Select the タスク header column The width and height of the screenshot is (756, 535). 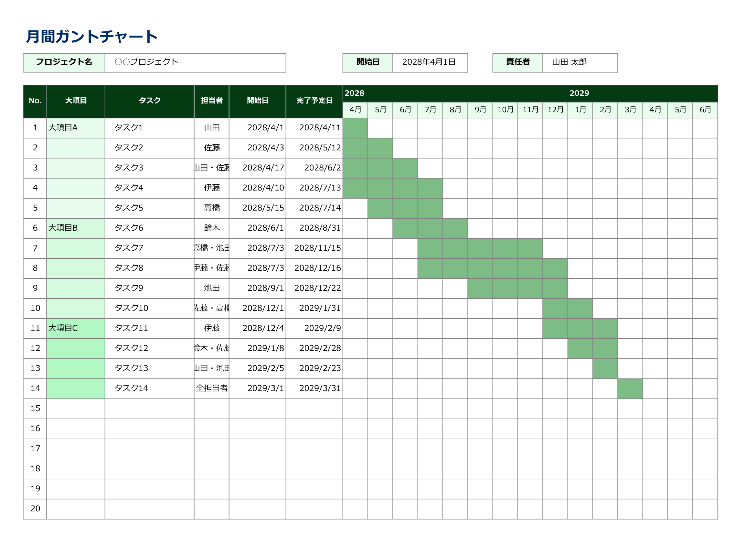[x=150, y=101]
